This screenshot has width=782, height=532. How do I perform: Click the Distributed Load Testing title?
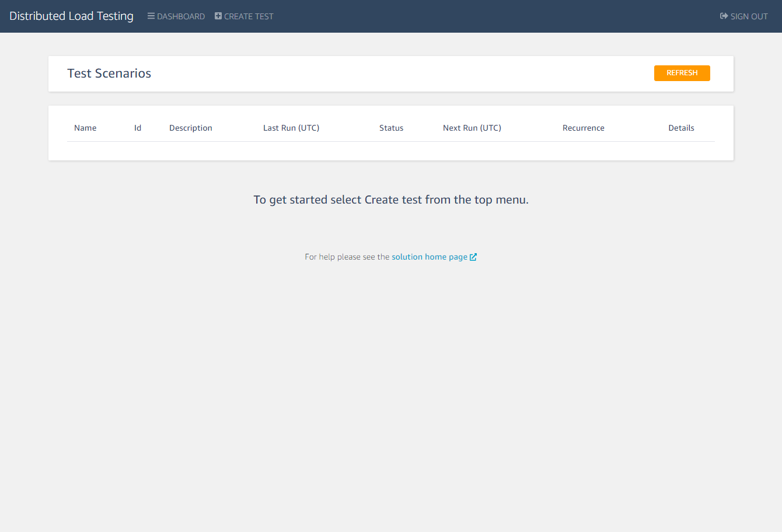pyautogui.click(x=71, y=16)
